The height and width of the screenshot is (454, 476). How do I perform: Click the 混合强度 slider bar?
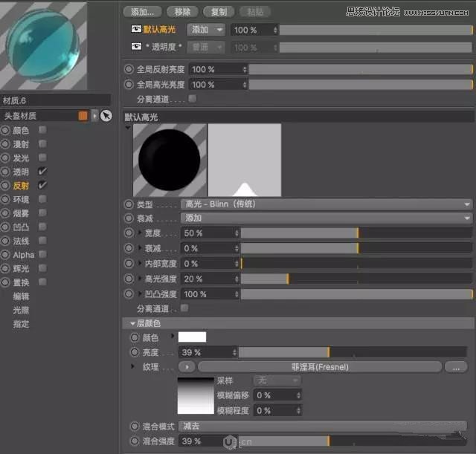point(353,441)
